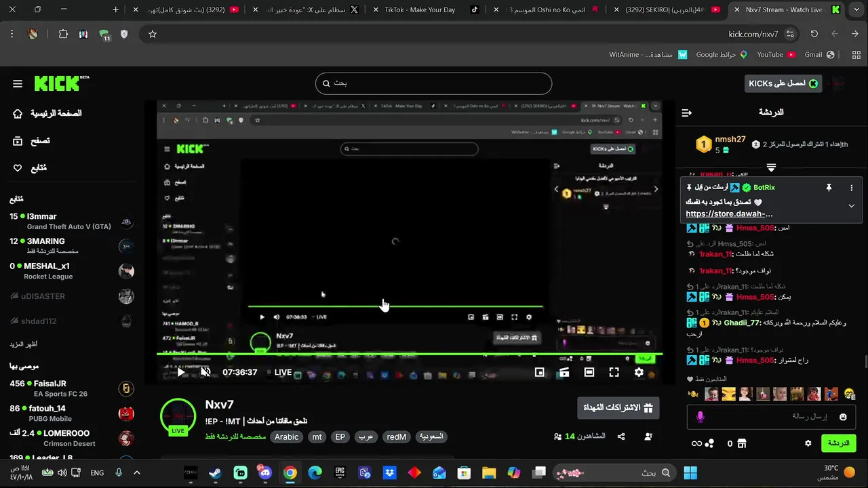Screen dimensions: 868x488
Task: Enter fullscreen mode in player
Action: click(614, 372)
